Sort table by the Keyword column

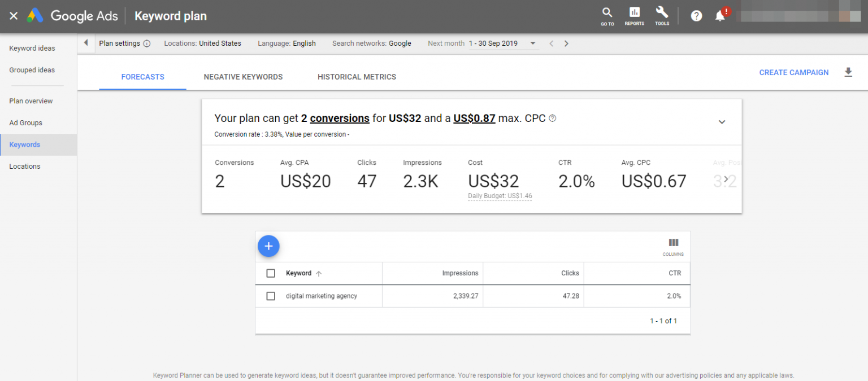tap(299, 273)
